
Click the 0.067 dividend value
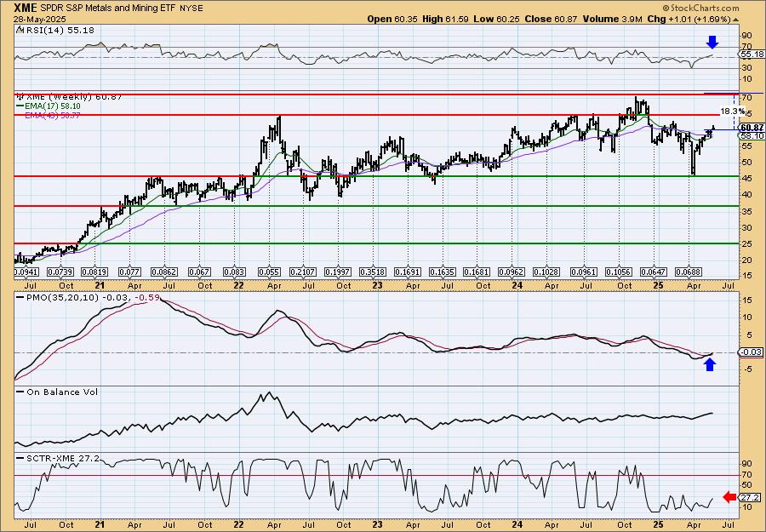(x=199, y=272)
